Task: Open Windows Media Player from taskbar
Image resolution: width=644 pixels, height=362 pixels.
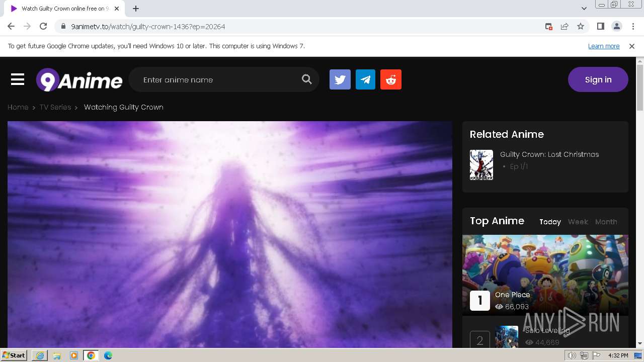Action: 74,355
